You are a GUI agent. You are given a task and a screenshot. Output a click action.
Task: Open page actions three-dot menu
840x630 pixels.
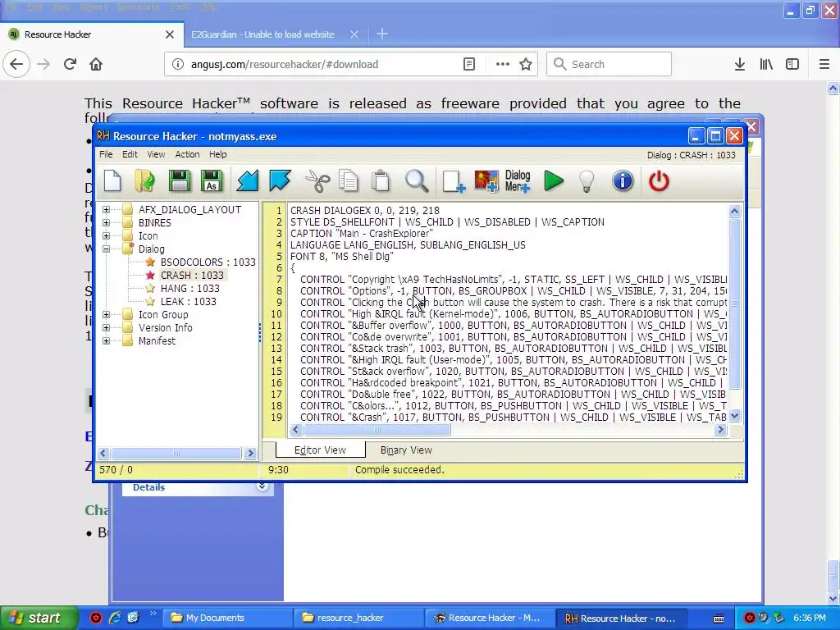[503, 64]
